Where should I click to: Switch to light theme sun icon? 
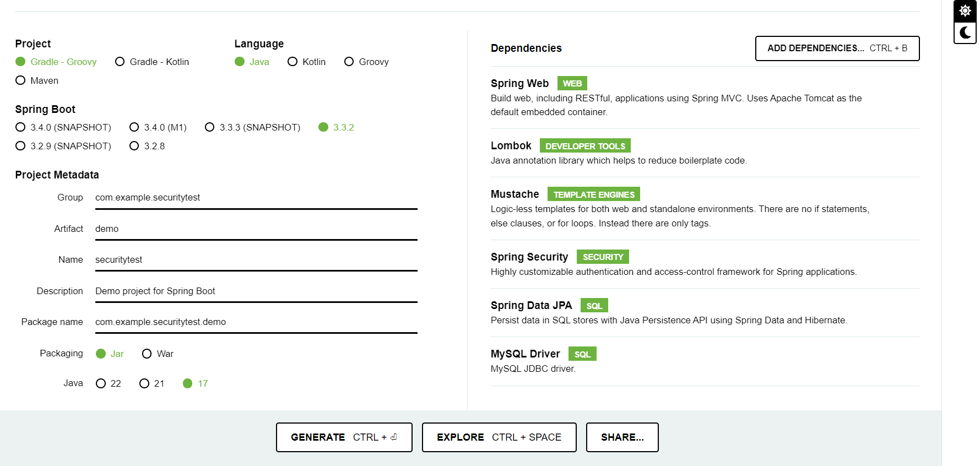point(965,10)
